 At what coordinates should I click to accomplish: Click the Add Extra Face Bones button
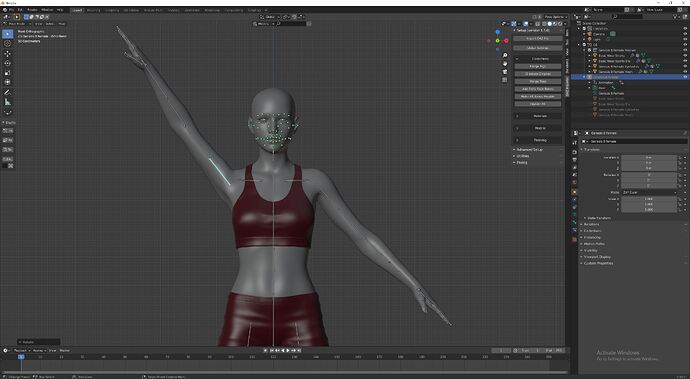click(538, 89)
